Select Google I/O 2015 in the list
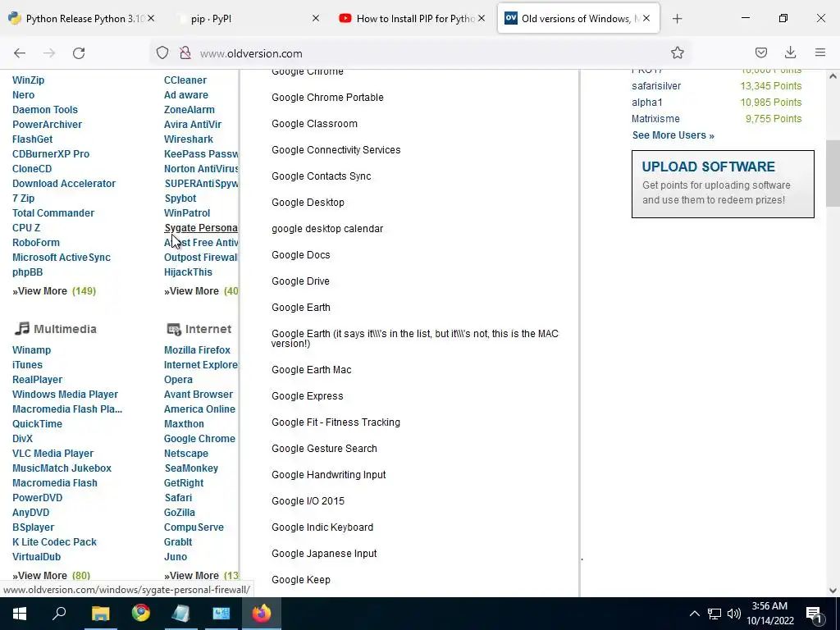Viewport: 840px width, 630px height. pyautogui.click(x=308, y=501)
